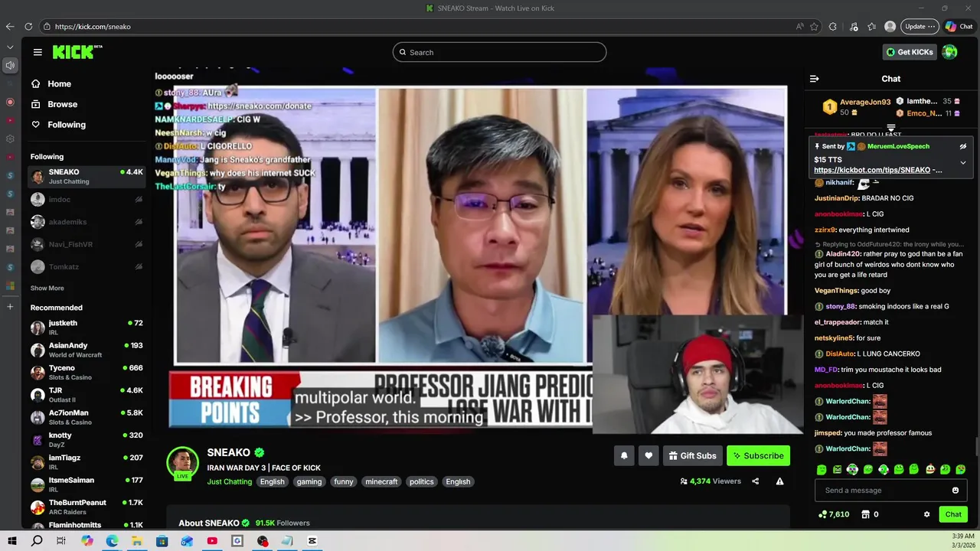
Task: Open ItsmeSaiman recommended channel
Action: tap(87, 484)
